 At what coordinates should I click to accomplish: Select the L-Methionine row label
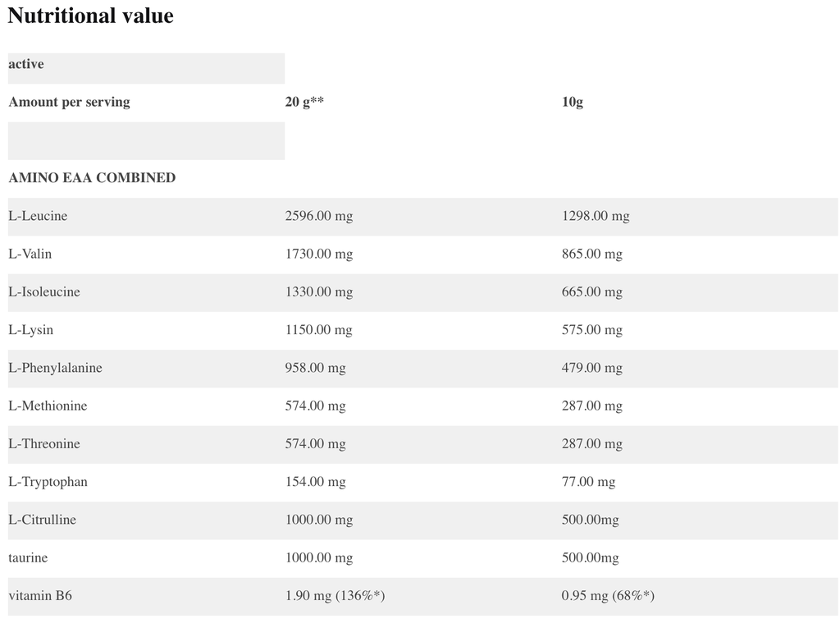point(48,406)
